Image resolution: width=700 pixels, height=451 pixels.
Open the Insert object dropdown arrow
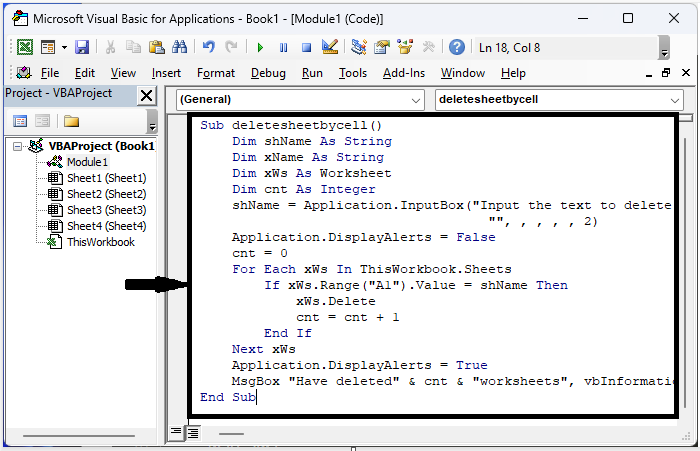point(64,47)
